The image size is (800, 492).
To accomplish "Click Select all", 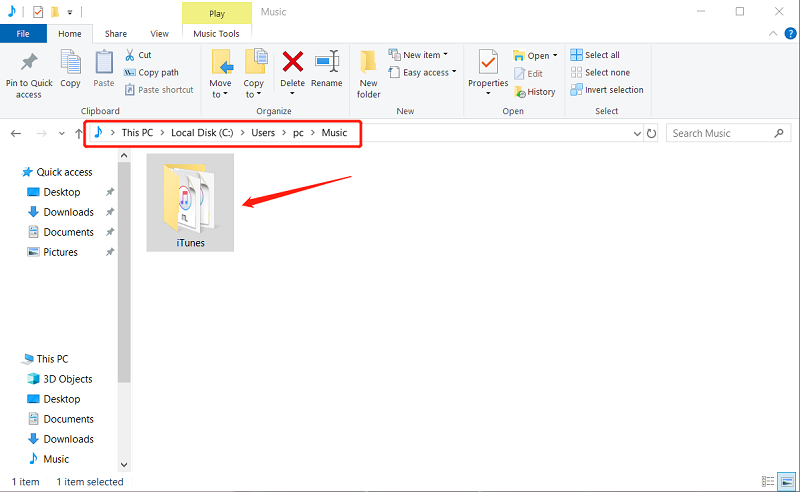I will [595, 55].
